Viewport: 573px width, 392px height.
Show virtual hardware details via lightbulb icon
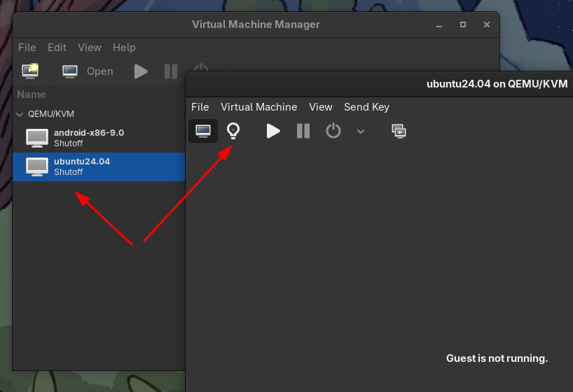[x=233, y=131]
